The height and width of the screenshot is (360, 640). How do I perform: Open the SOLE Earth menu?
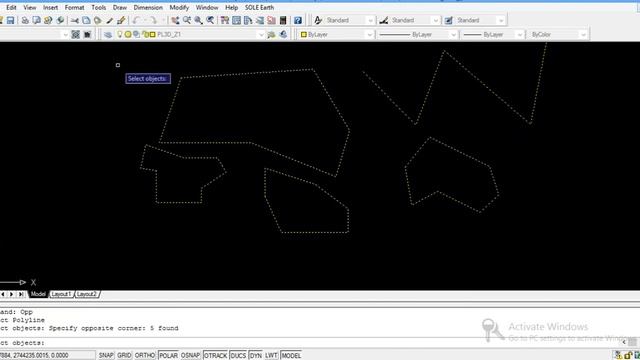[259, 7]
